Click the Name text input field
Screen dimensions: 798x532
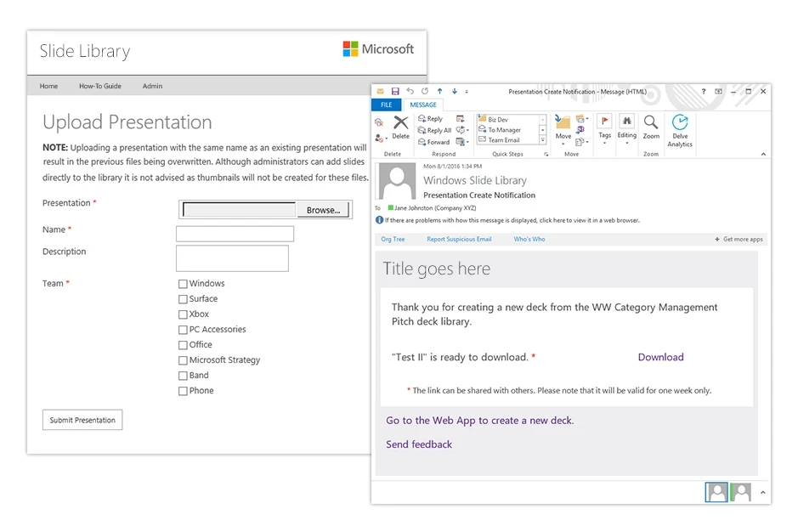click(235, 234)
